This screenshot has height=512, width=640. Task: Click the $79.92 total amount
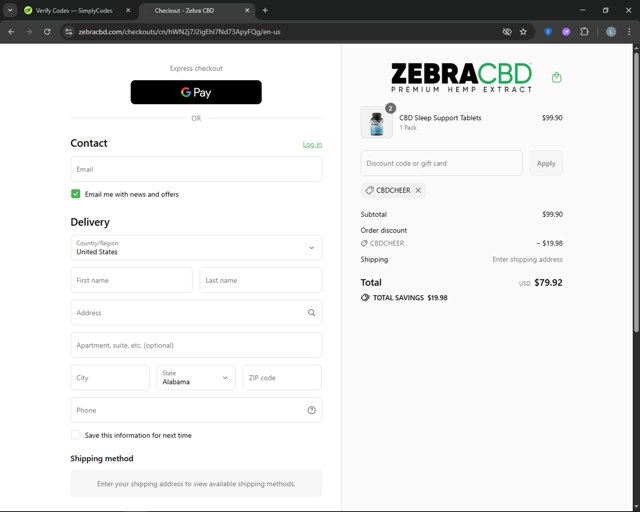tap(548, 283)
